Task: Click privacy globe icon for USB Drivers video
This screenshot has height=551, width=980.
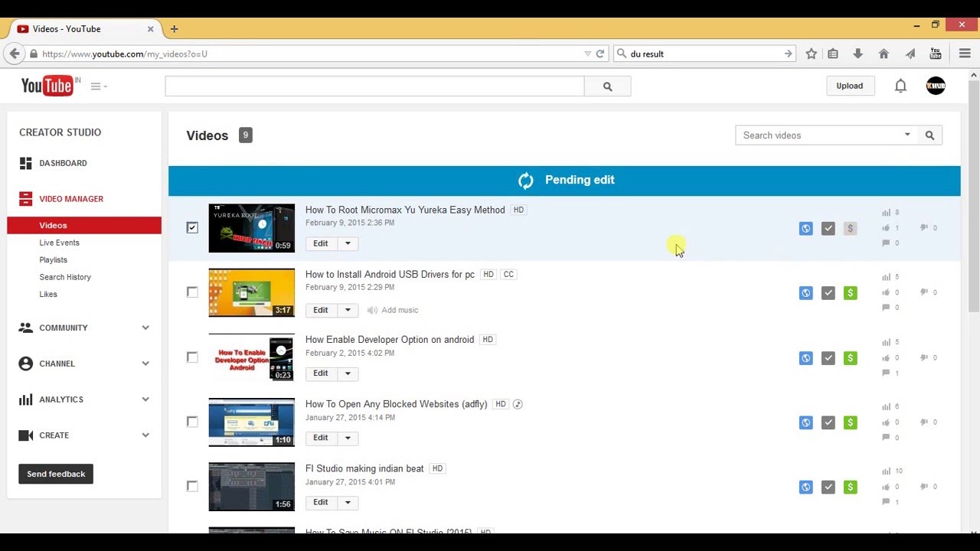Action: [x=805, y=292]
